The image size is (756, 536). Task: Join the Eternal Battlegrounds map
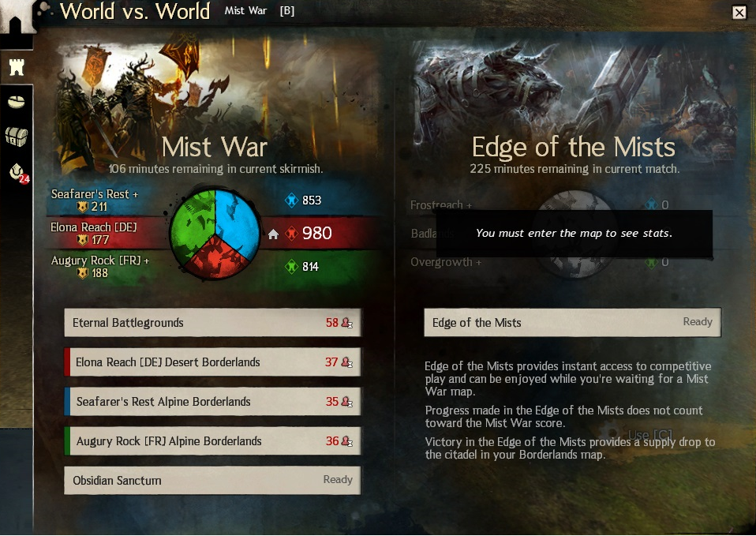[212, 323]
